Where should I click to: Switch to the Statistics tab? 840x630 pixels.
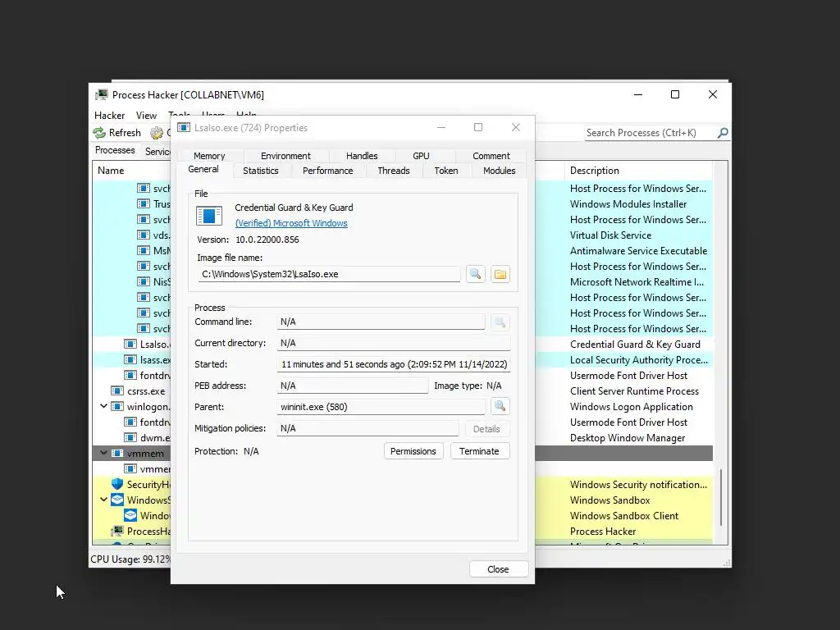(x=261, y=171)
